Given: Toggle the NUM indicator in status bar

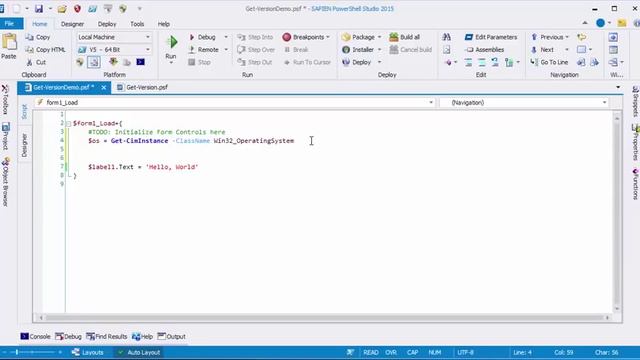Looking at the screenshot, I should pos(435,352).
